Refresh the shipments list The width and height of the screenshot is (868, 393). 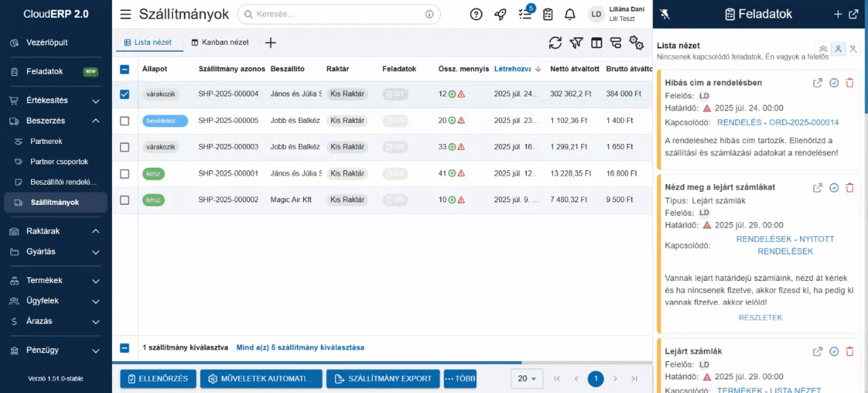[x=555, y=42]
